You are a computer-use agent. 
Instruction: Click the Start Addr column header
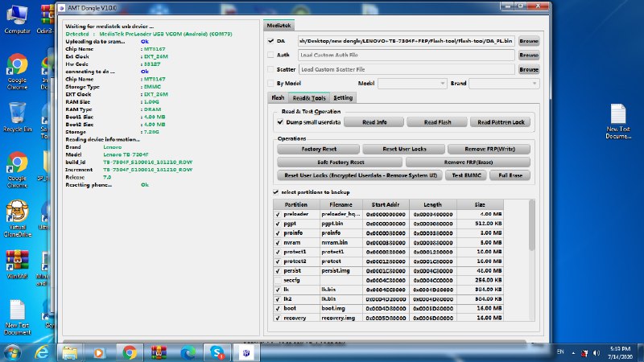(x=386, y=204)
